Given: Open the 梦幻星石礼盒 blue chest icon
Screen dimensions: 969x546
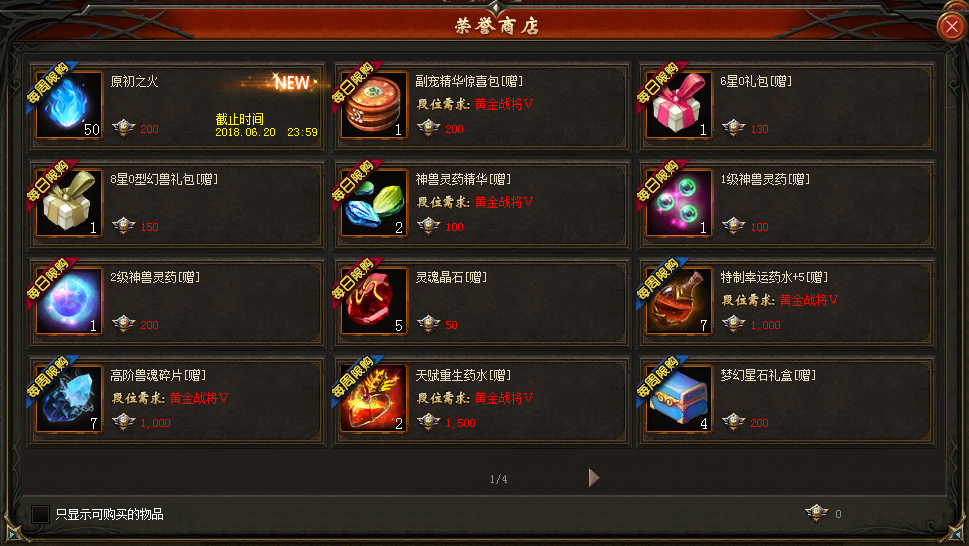Looking at the screenshot, I should [679, 399].
